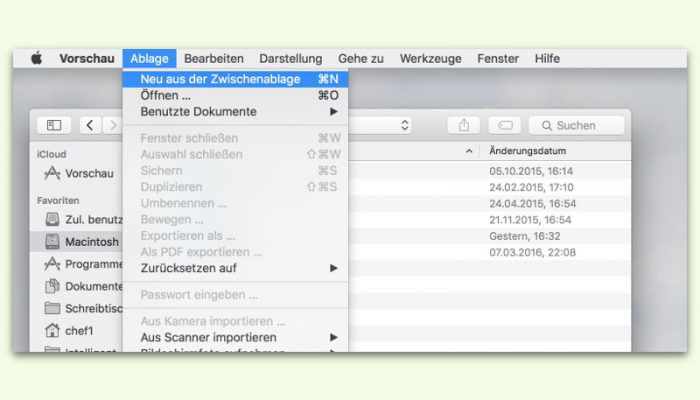This screenshot has height=400, width=700.
Task: Go back with the left chevron button
Action: click(90, 125)
